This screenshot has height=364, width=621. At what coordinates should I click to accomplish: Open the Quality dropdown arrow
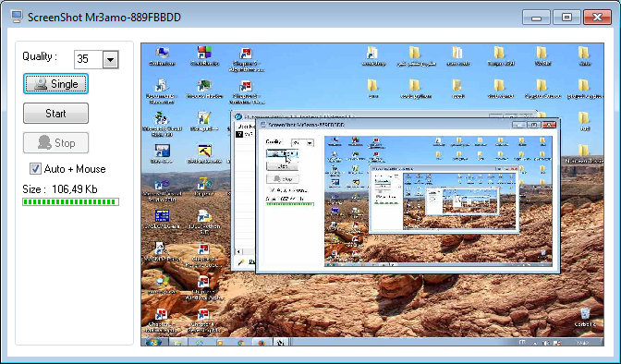(x=111, y=60)
